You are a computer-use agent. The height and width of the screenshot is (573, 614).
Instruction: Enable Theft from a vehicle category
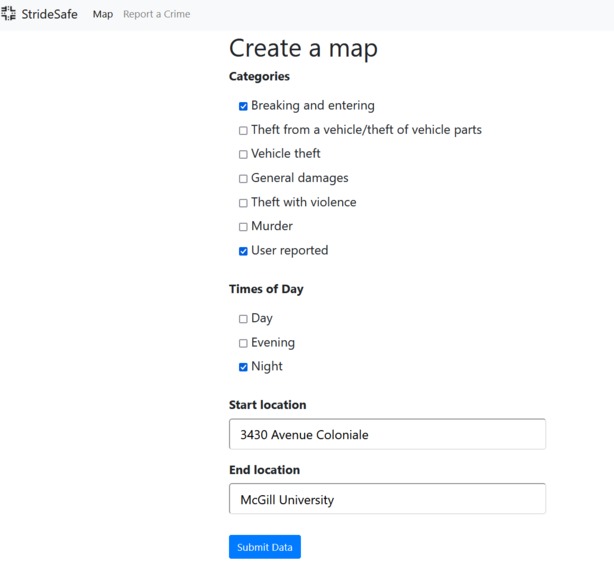point(243,130)
